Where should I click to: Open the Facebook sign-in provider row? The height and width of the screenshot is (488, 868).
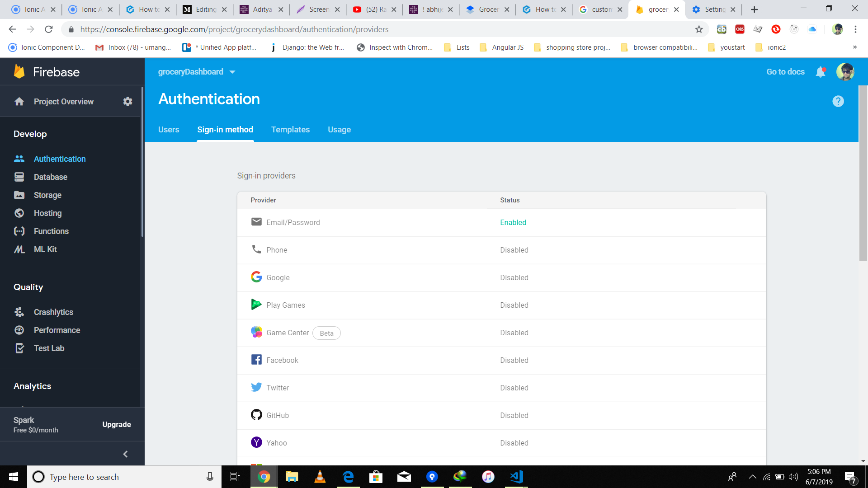coord(282,360)
